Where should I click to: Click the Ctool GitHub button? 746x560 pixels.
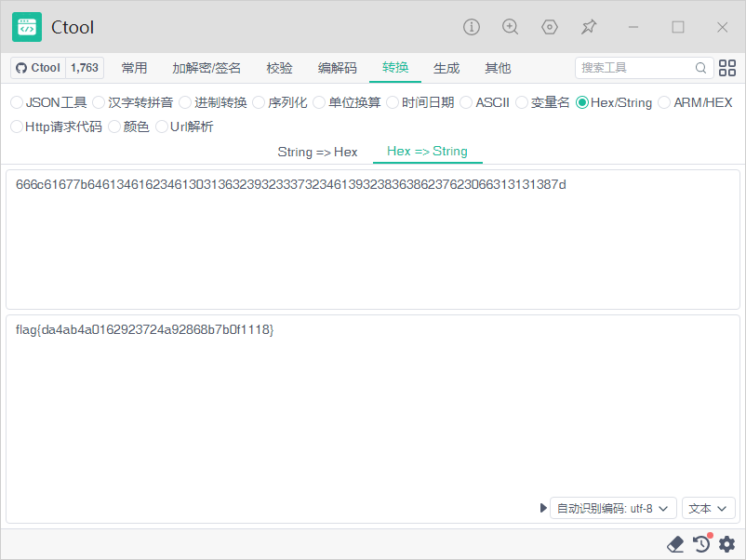(38, 68)
